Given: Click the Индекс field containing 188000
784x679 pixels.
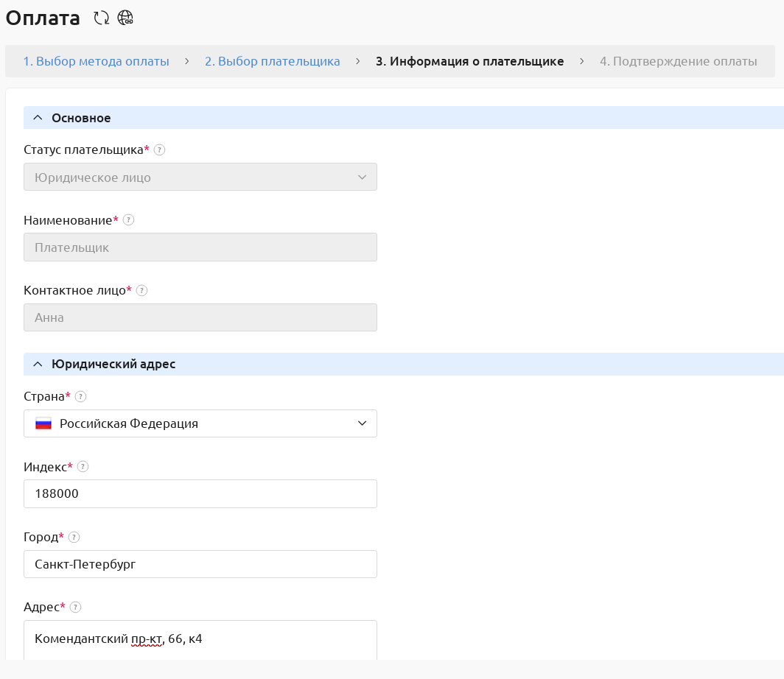Looking at the screenshot, I should (x=200, y=494).
